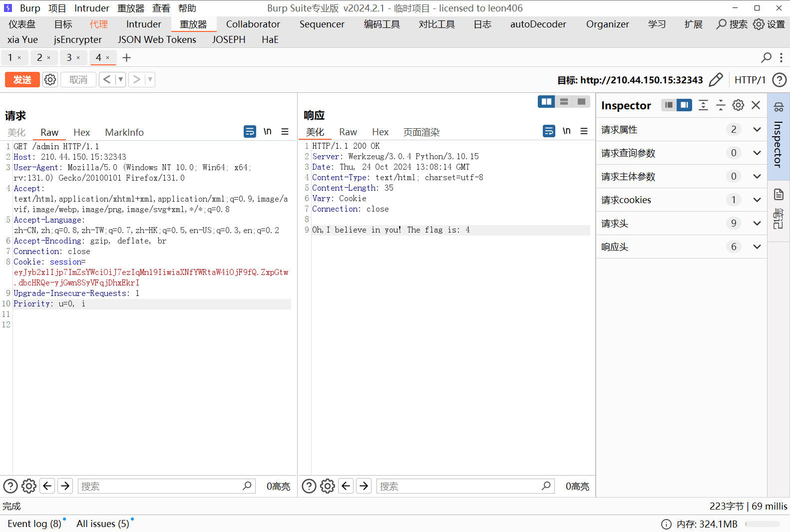The image size is (790, 532).
Task: Focus the request 搜索 search field
Action: coord(167,486)
